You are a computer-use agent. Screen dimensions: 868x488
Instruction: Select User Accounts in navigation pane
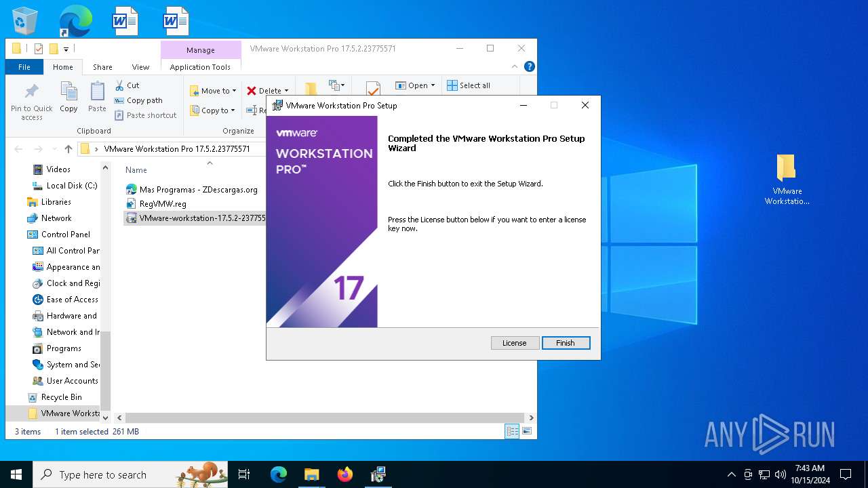66,381
